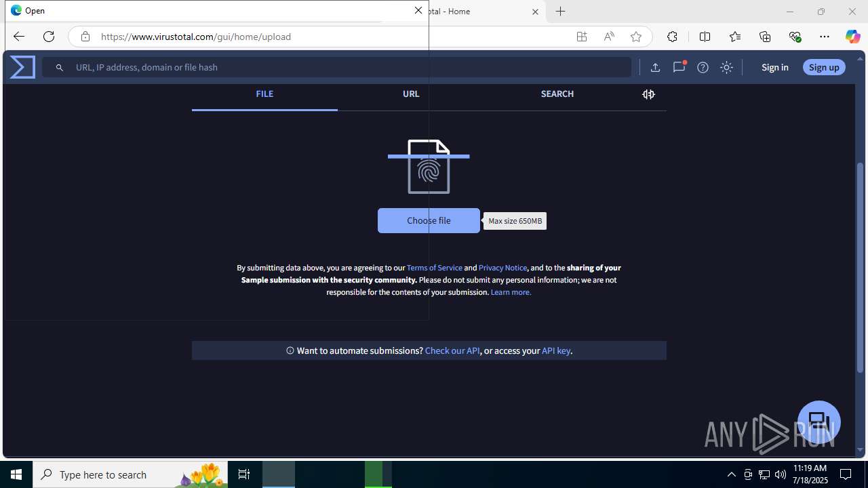Open the volume speaker tray icon
868x488 pixels.
click(780, 474)
